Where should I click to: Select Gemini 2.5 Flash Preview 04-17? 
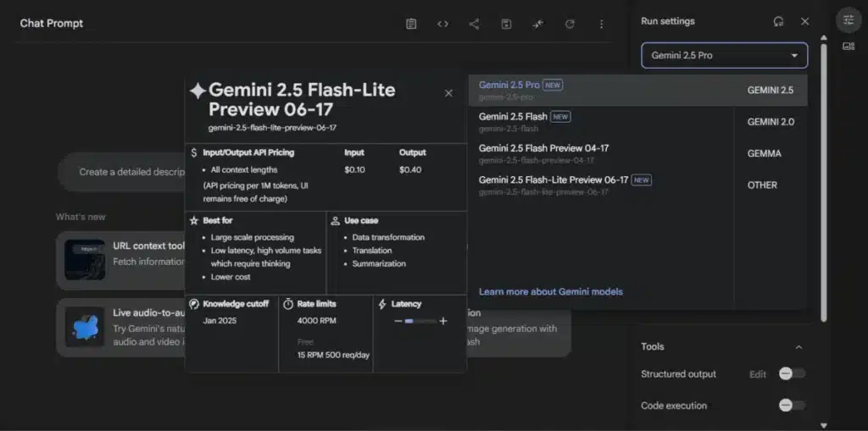click(601, 153)
